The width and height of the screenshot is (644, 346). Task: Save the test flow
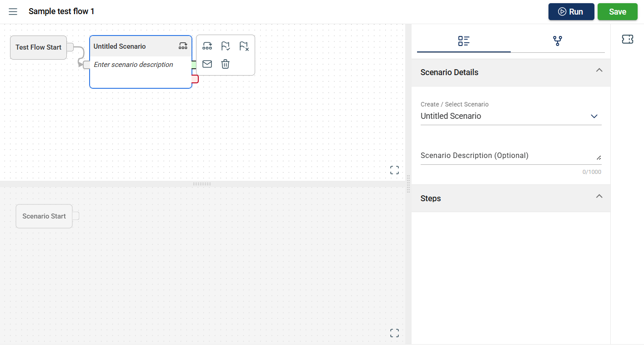(617, 12)
